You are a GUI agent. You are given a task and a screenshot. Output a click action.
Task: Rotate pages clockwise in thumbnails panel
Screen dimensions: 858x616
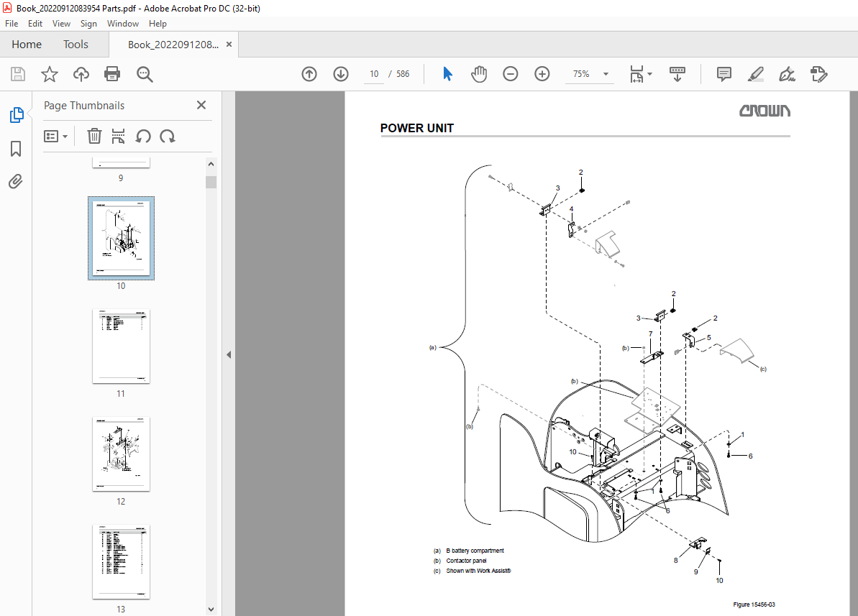[168, 136]
